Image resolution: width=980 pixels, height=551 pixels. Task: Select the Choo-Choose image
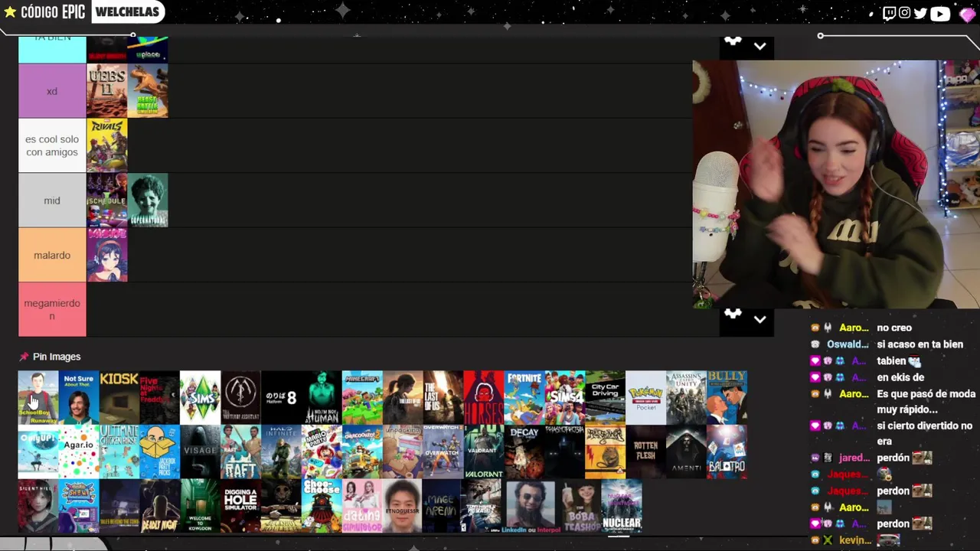tap(322, 506)
